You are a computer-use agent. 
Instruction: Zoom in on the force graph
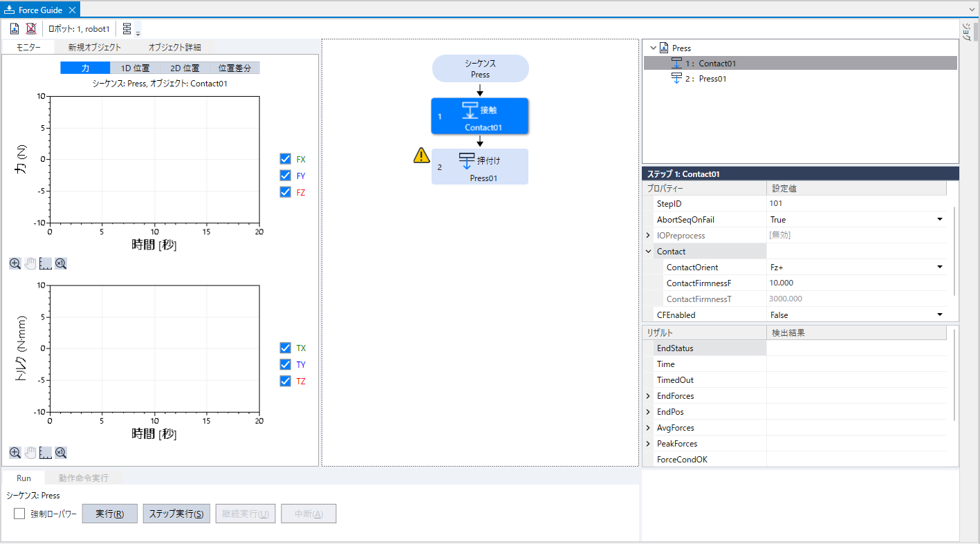point(15,263)
